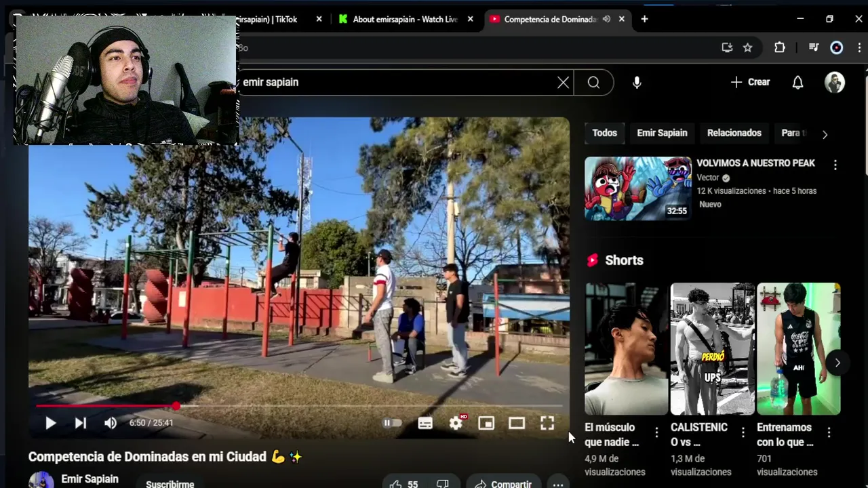Click the install/cast icon in address bar
This screenshot has height=488, width=868.
coord(727,47)
